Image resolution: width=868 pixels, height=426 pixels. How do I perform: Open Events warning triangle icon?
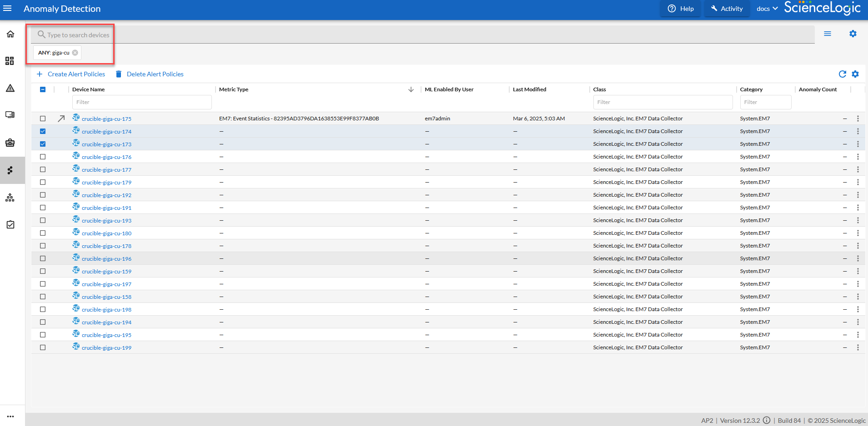point(10,88)
